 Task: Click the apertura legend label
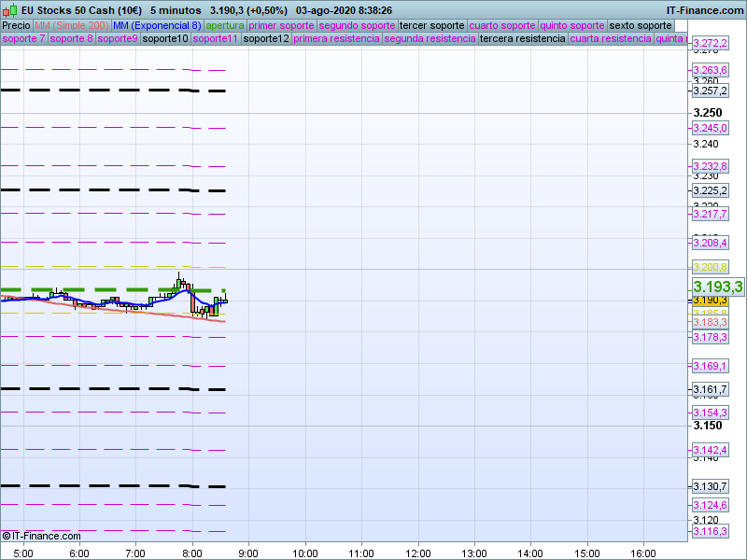[x=225, y=25]
